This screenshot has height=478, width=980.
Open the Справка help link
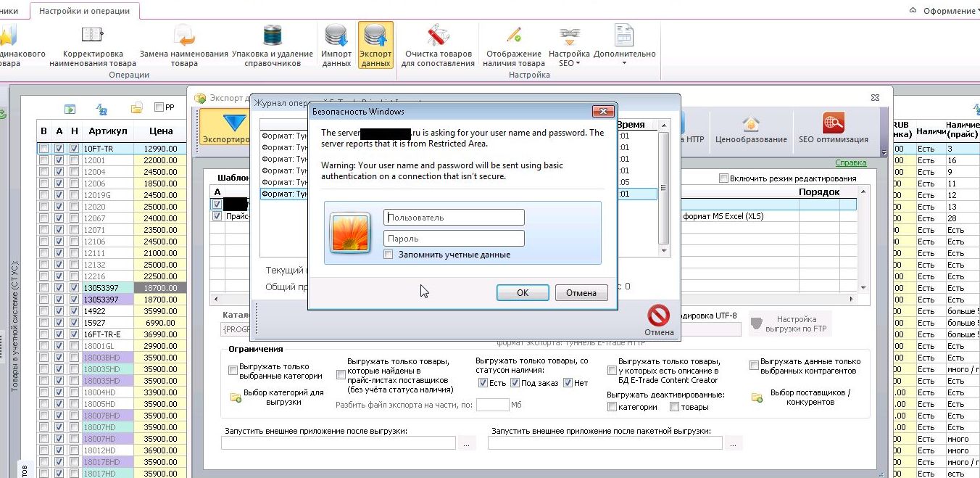pyautogui.click(x=851, y=162)
